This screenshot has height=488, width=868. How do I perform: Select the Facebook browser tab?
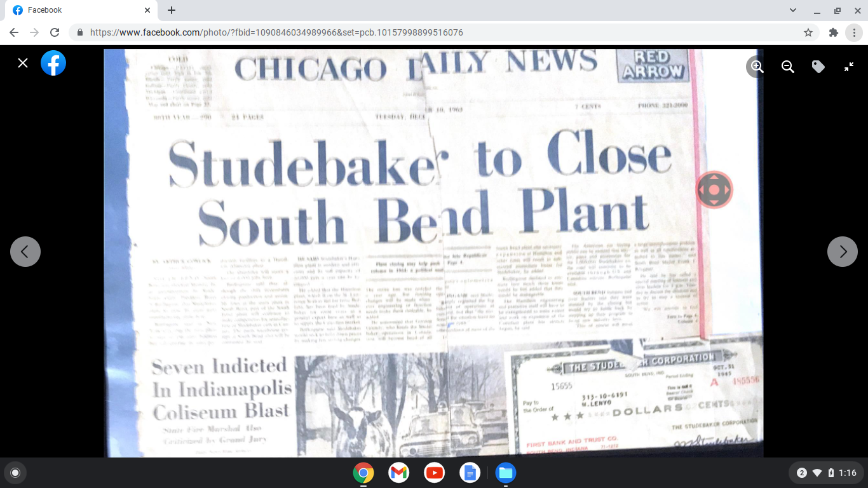coord(81,10)
